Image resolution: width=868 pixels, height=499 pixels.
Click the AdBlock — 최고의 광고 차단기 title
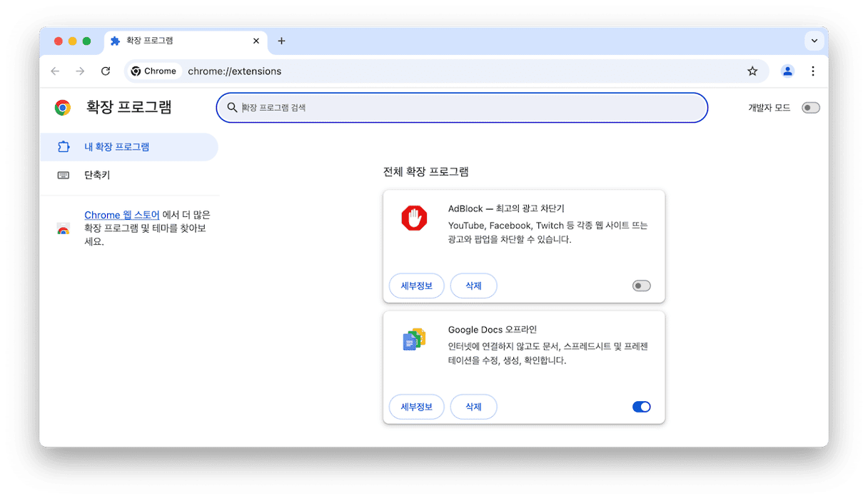pos(506,208)
